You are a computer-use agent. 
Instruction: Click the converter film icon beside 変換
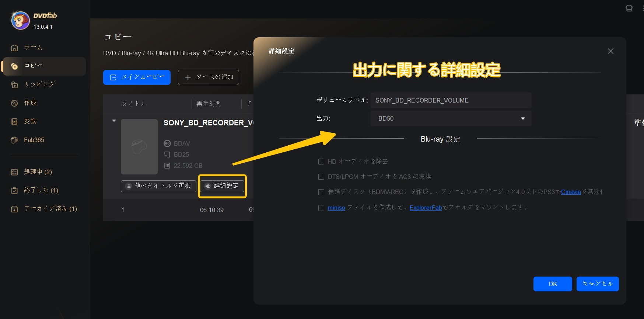tap(14, 122)
